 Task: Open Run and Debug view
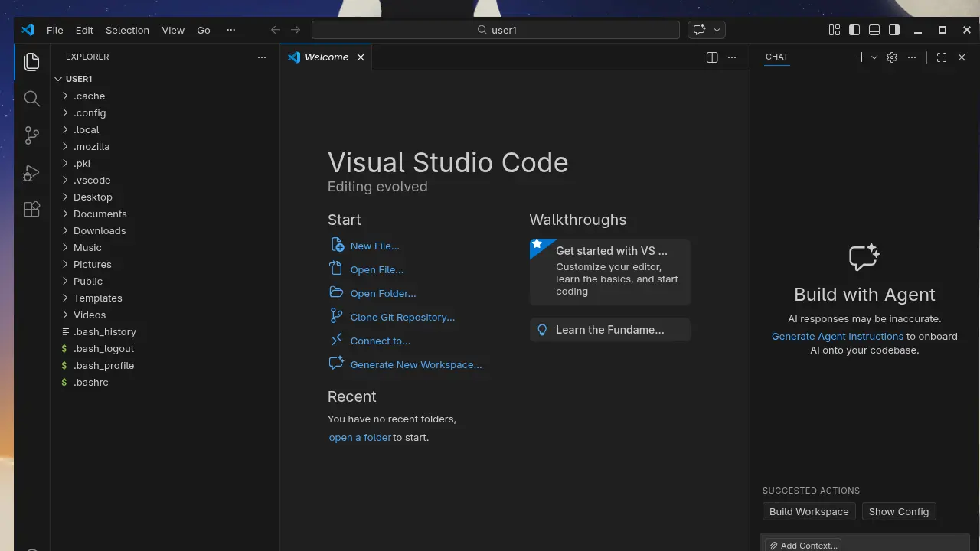point(31,172)
